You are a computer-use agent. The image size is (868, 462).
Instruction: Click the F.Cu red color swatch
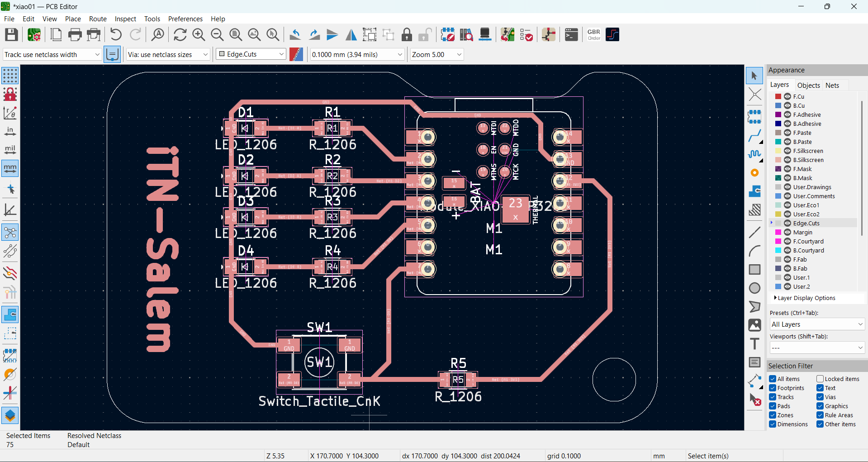[778, 96]
